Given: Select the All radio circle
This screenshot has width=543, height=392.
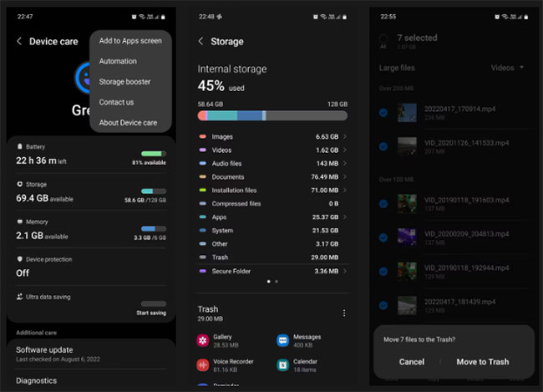Looking at the screenshot, I should 383,38.
